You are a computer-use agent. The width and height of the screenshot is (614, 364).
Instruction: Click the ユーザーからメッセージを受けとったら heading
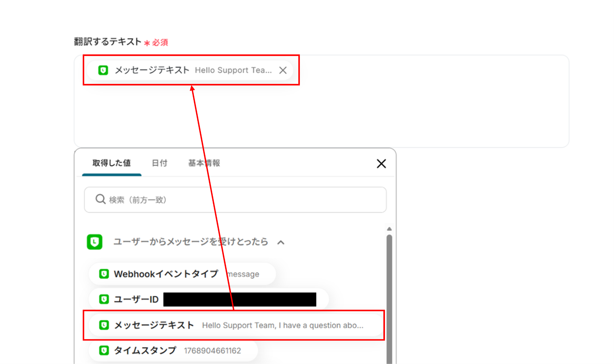pyautogui.click(x=191, y=242)
